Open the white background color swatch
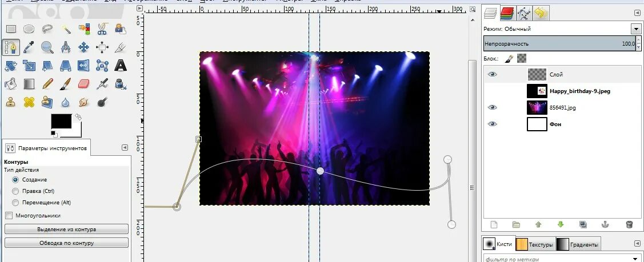 tap(77, 132)
